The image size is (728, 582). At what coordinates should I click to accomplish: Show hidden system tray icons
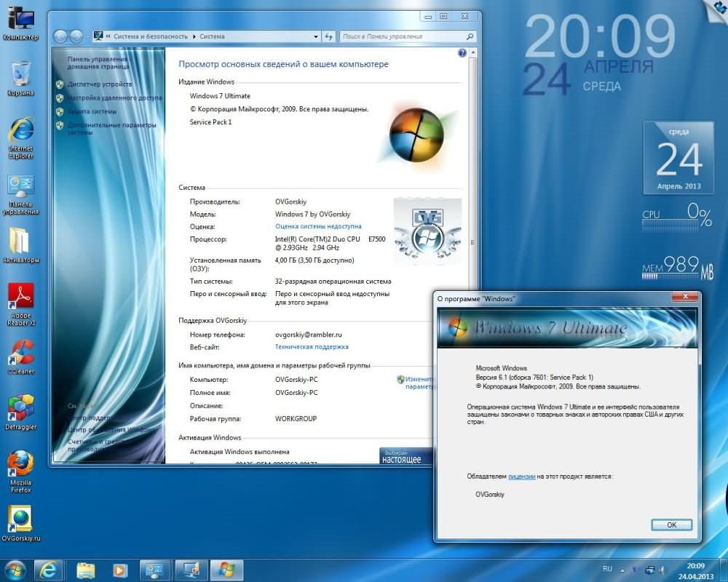point(623,568)
